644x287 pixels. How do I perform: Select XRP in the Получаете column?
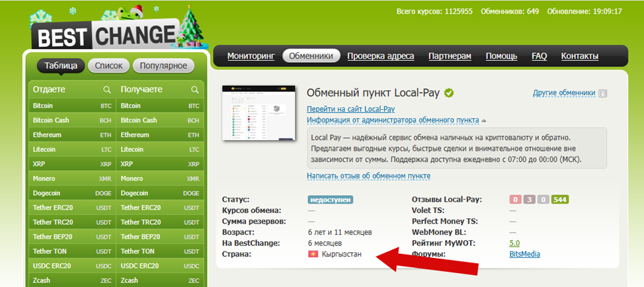click(x=160, y=164)
